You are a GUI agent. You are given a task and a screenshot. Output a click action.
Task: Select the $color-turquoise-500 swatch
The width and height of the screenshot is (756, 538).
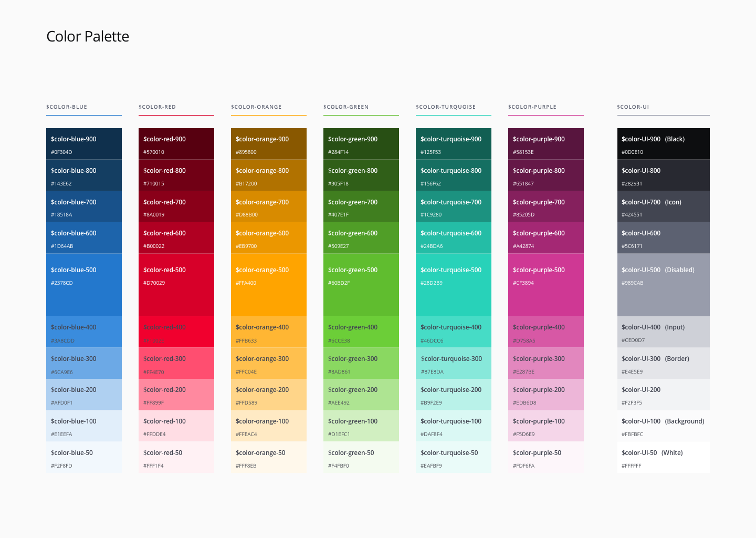pos(454,285)
